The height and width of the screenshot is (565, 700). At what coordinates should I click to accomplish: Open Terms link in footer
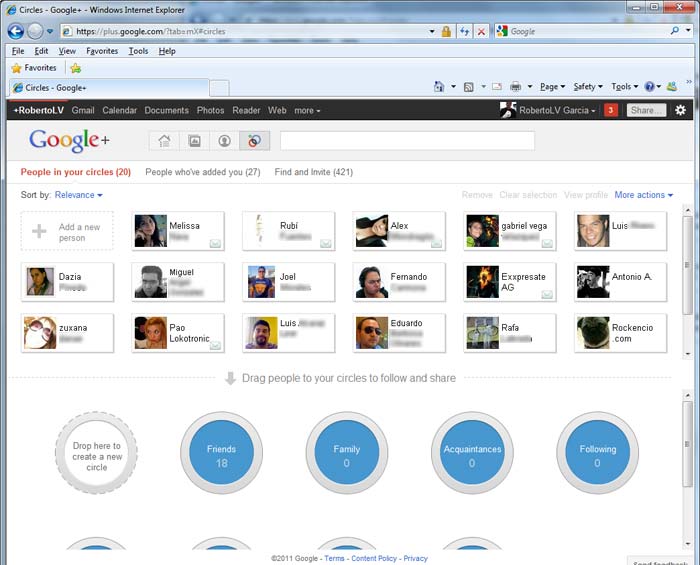[x=334, y=558]
